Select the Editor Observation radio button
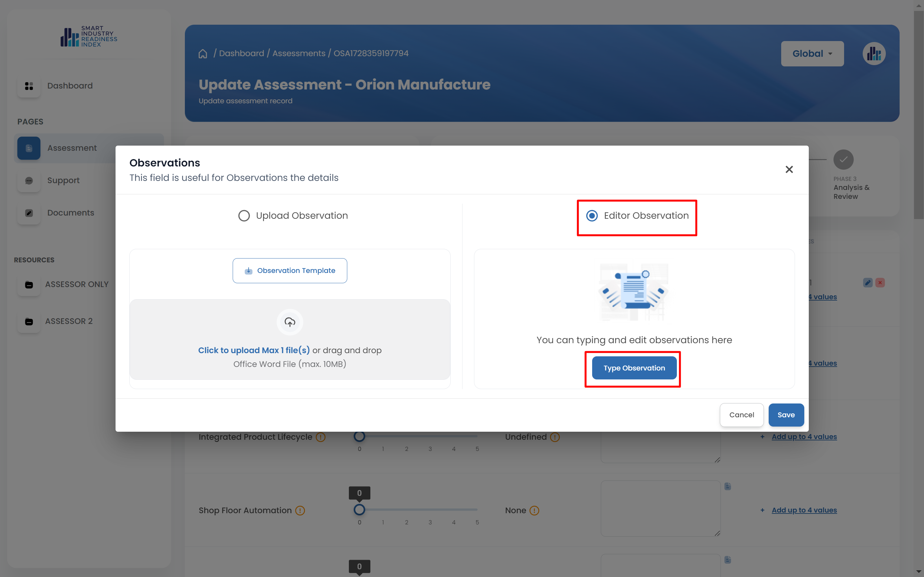The height and width of the screenshot is (577, 924). click(x=592, y=216)
